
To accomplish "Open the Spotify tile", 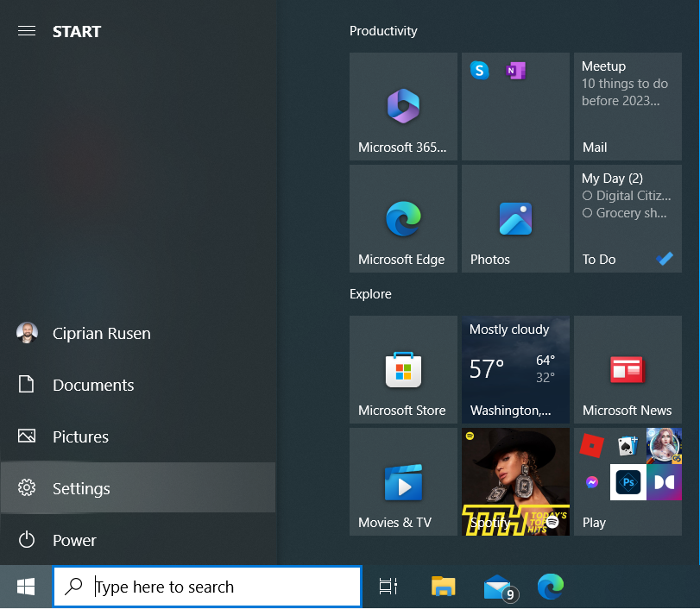I will [515, 482].
